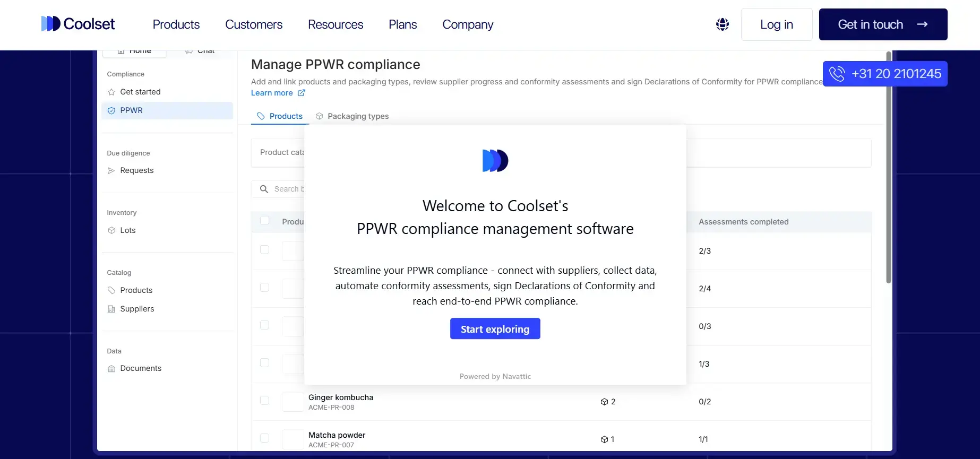
Task: Click the Get in touch button
Action: 883,24
